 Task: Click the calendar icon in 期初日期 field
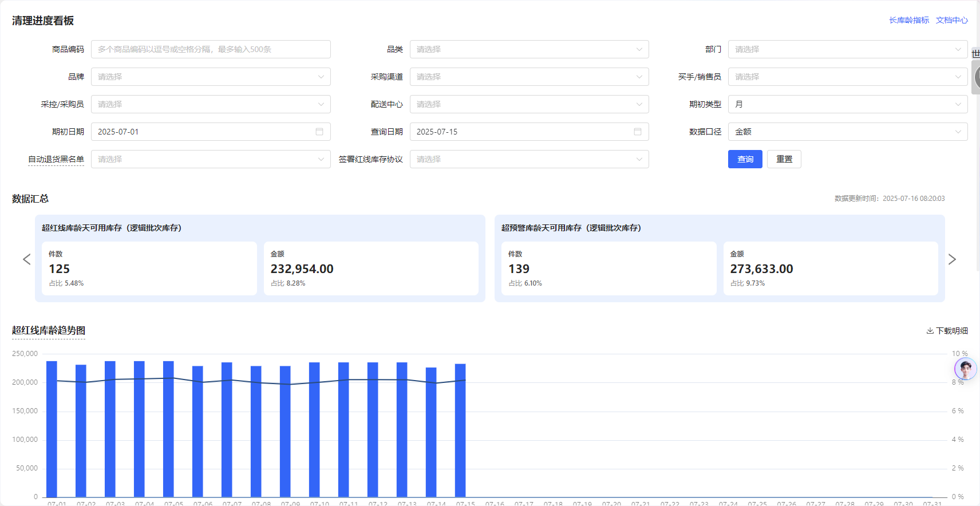[319, 132]
